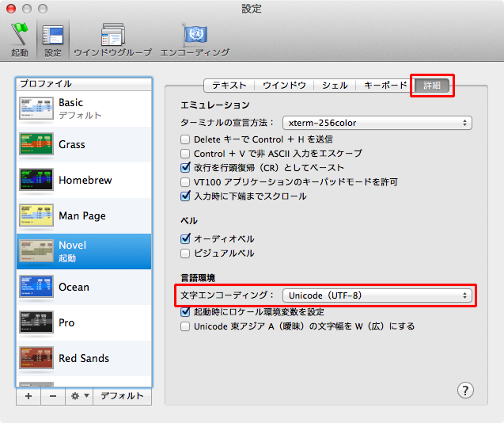Toggle 入力時に下端までスクロール checkbox
504x423 pixels.
pos(185,196)
